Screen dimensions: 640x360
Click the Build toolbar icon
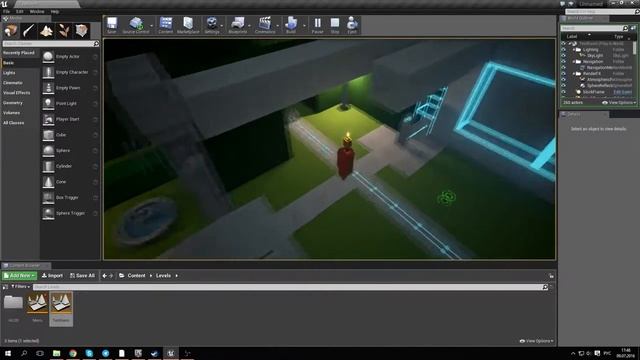pyautogui.click(x=291, y=25)
